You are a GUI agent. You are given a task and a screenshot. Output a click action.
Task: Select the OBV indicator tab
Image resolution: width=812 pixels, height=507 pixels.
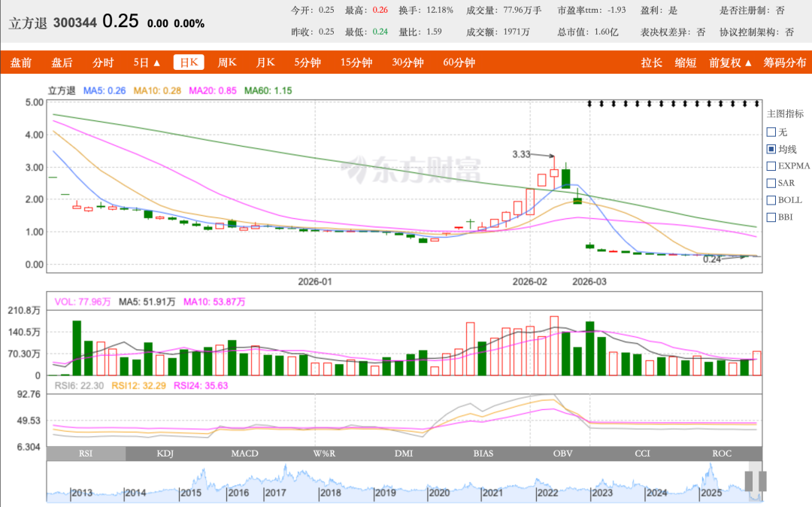(x=562, y=454)
